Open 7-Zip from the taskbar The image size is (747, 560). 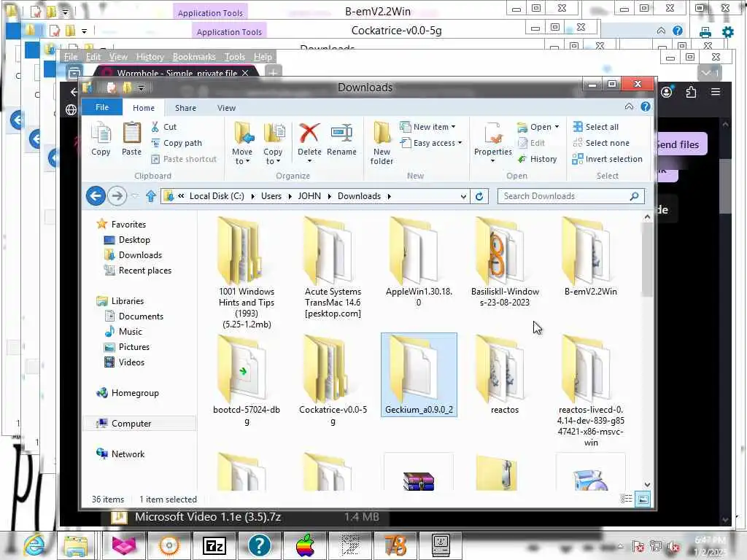[214, 545]
